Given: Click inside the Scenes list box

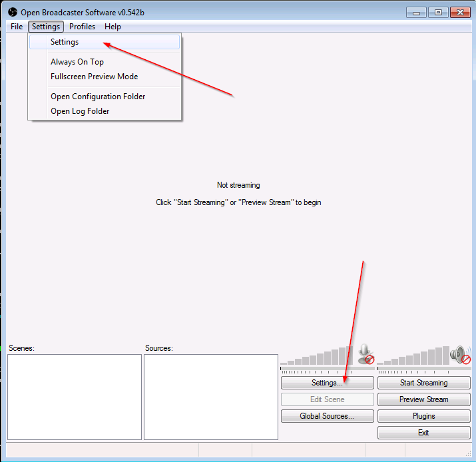Looking at the screenshot, I should coord(75,397).
